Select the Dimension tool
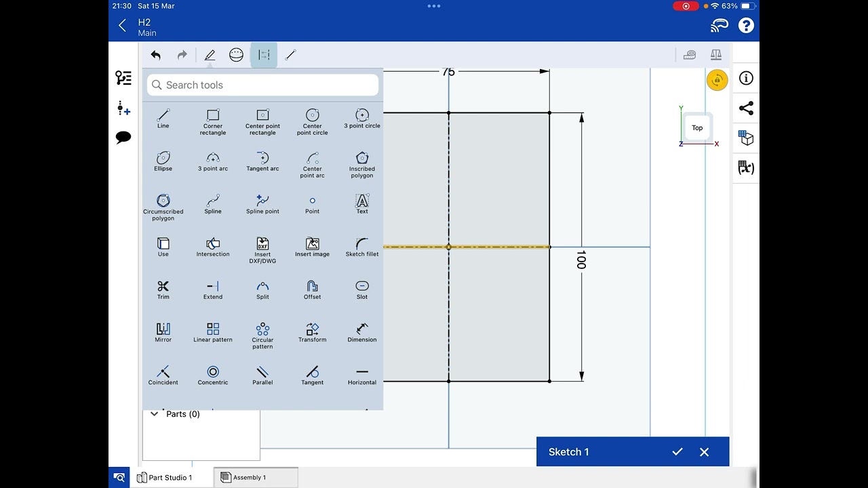Screen dimensions: 868x488 (x=362, y=332)
